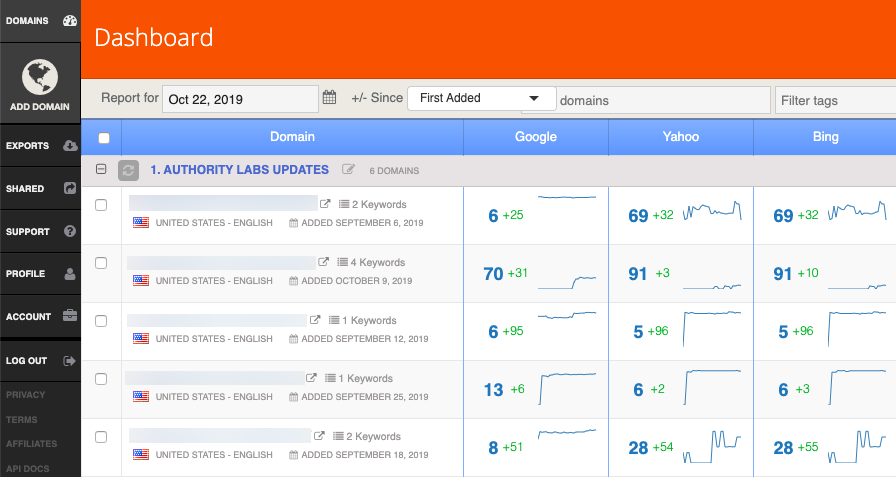Open Account briefcase icon
This screenshot has height=477, width=896.
click(x=70, y=316)
